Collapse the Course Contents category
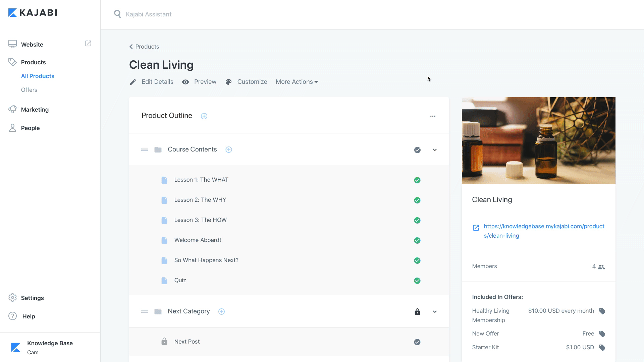The width and height of the screenshot is (644, 362). tap(435, 150)
